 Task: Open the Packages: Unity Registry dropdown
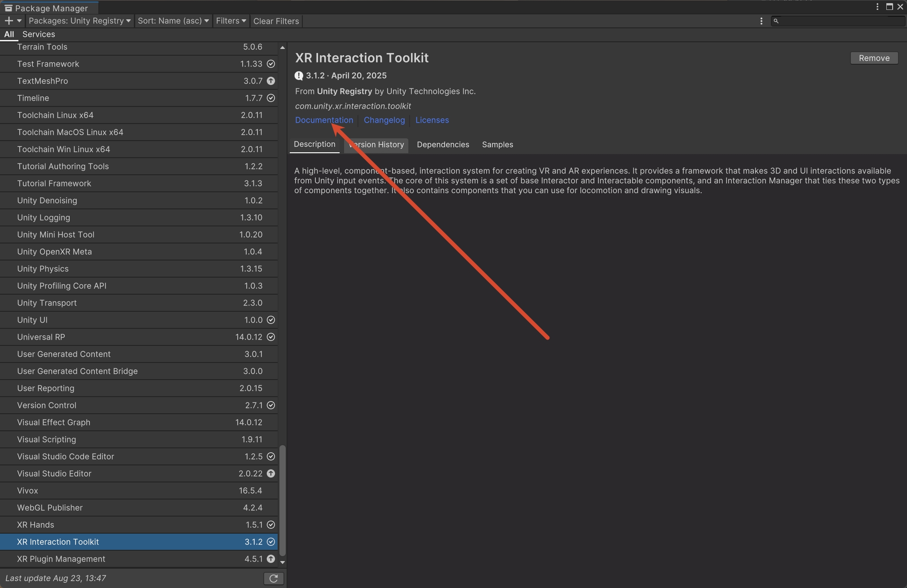tap(80, 21)
